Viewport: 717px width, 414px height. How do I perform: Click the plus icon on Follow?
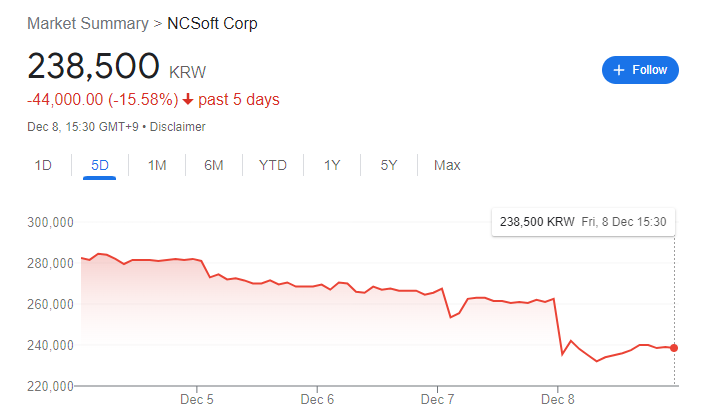[619, 70]
